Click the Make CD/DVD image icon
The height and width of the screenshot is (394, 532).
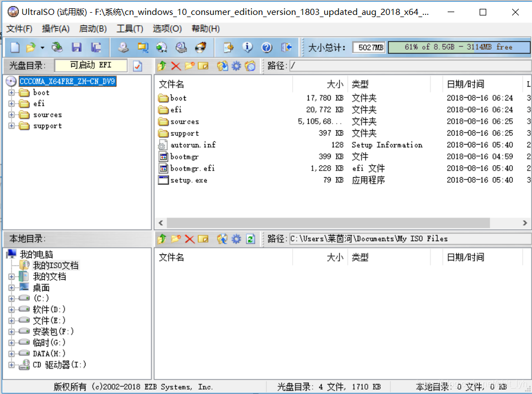[x=123, y=47]
